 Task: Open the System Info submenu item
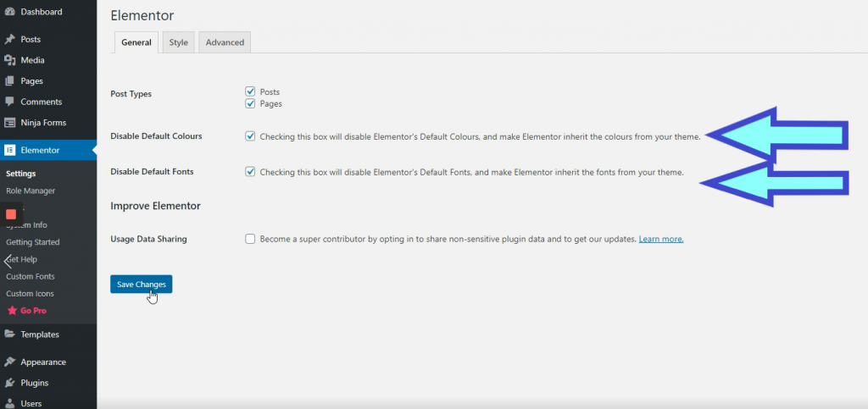click(x=26, y=225)
